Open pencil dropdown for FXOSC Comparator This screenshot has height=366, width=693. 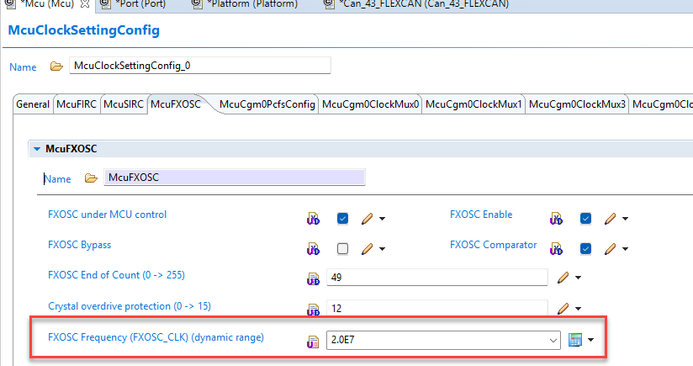(x=625, y=249)
